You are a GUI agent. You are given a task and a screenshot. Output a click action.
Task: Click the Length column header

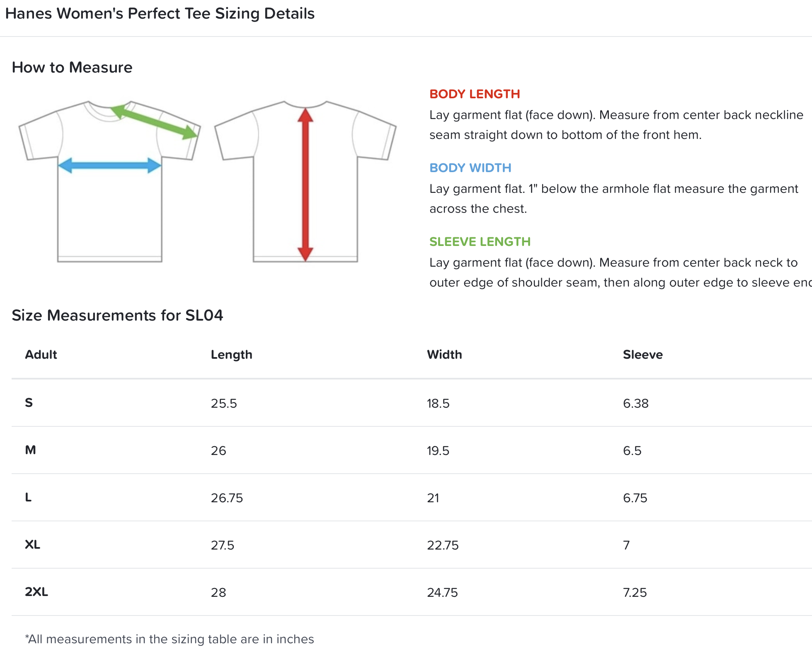(x=231, y=355)
